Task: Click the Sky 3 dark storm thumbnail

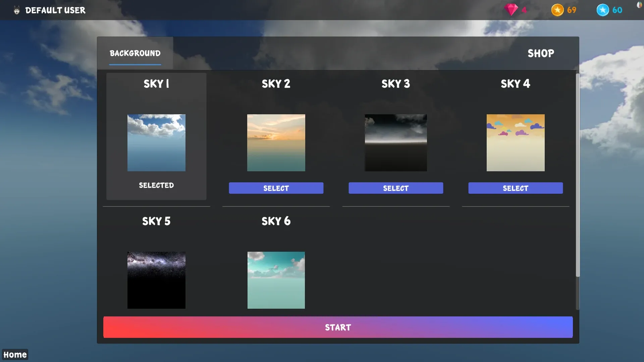Action: pyautogui.click(x=396, y=143)
